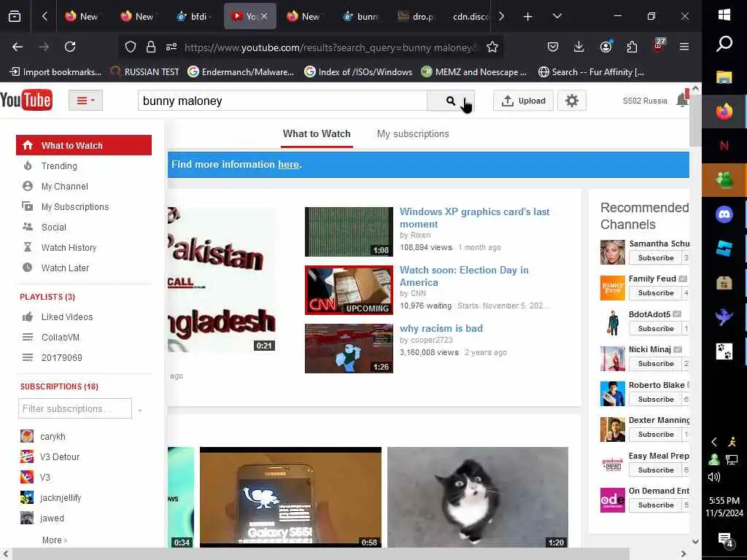Image resolution: width=747 pixels, height=560 pixels.
Task: Open the jawed subscription
Action: [x=52, y=518]
